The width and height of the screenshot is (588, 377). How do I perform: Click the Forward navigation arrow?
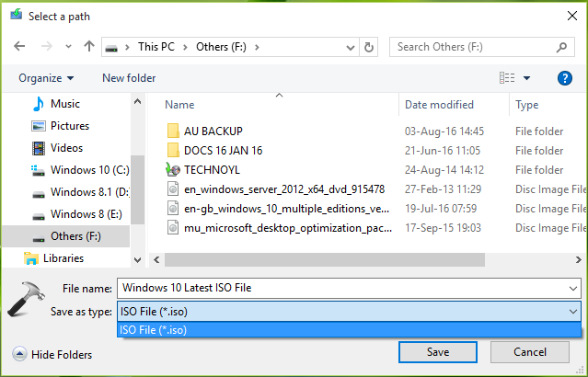pos(47,47)
